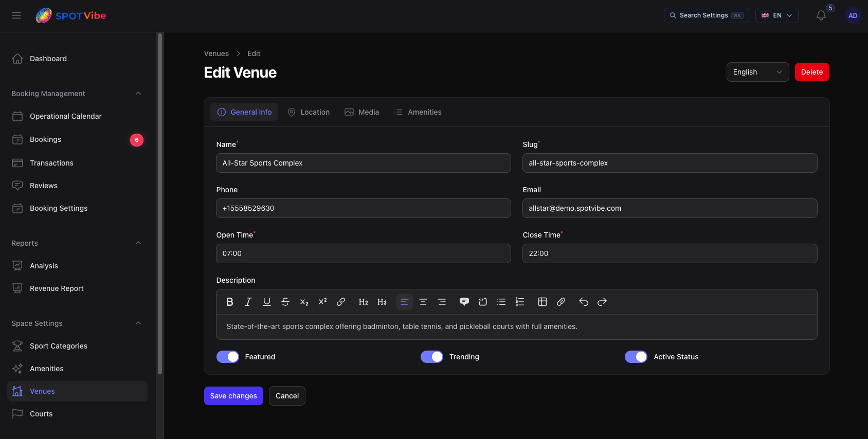Image resolution: width=868 pixels, height=439 pixels.
Task: Align description text left
Action: pos(405,302)
